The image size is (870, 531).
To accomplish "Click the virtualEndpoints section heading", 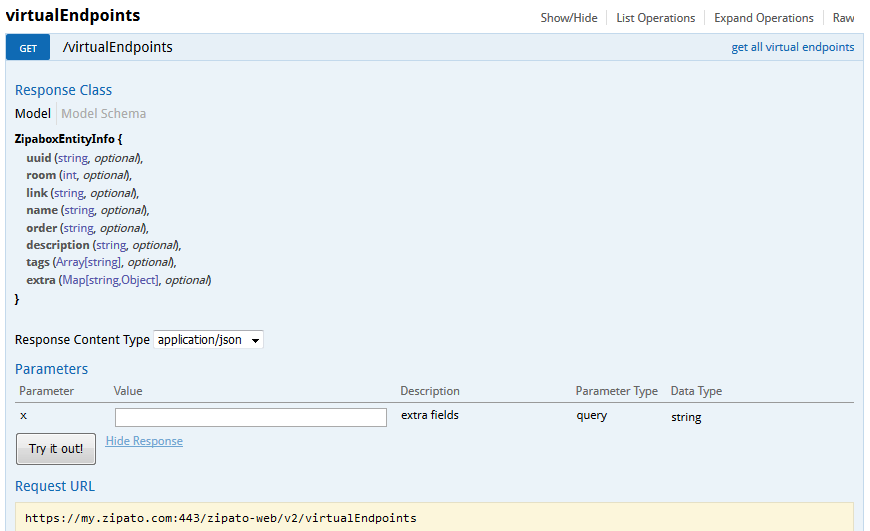I will 73,16.
